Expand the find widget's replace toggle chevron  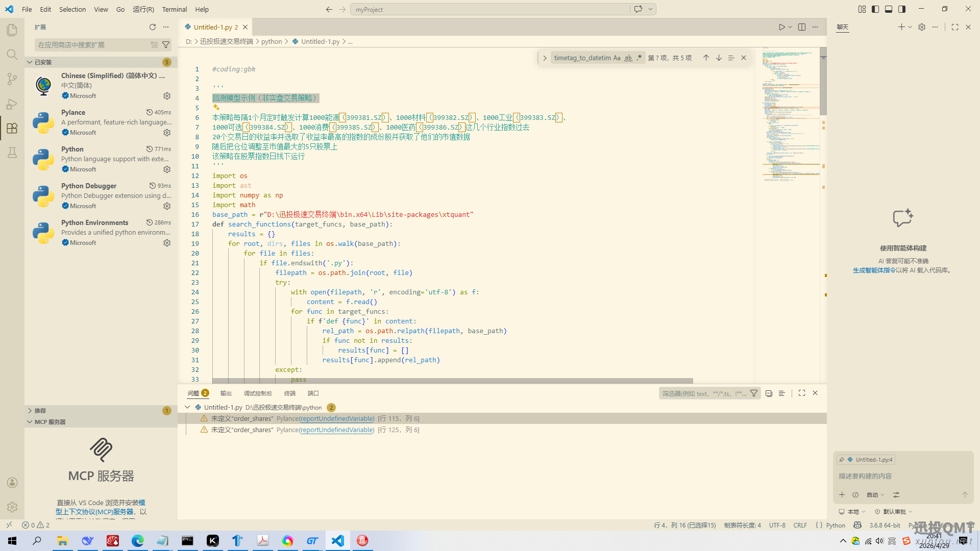545,58
